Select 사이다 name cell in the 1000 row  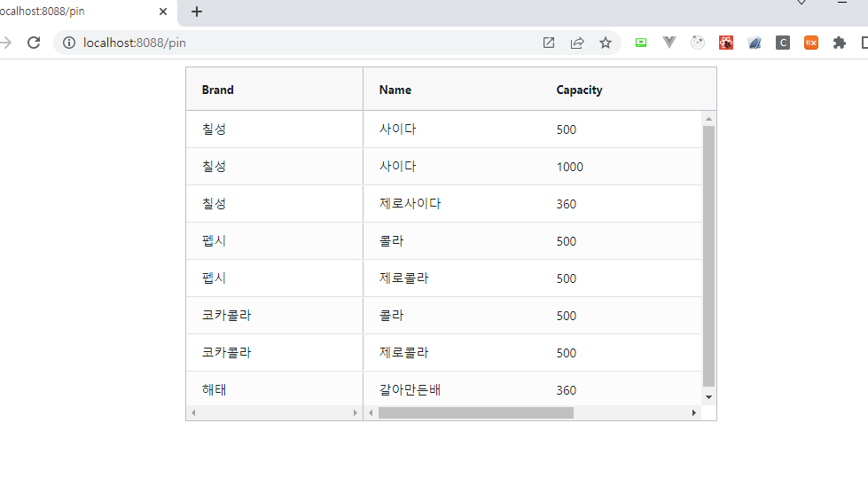click(451, 166)
